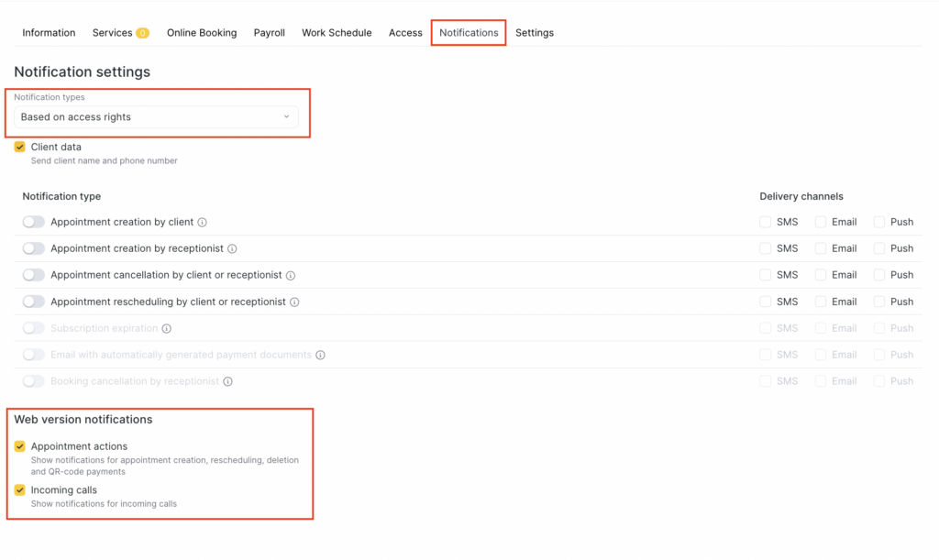
Task: Uncheck the Client data checkbox
Action: pos(20,147)
